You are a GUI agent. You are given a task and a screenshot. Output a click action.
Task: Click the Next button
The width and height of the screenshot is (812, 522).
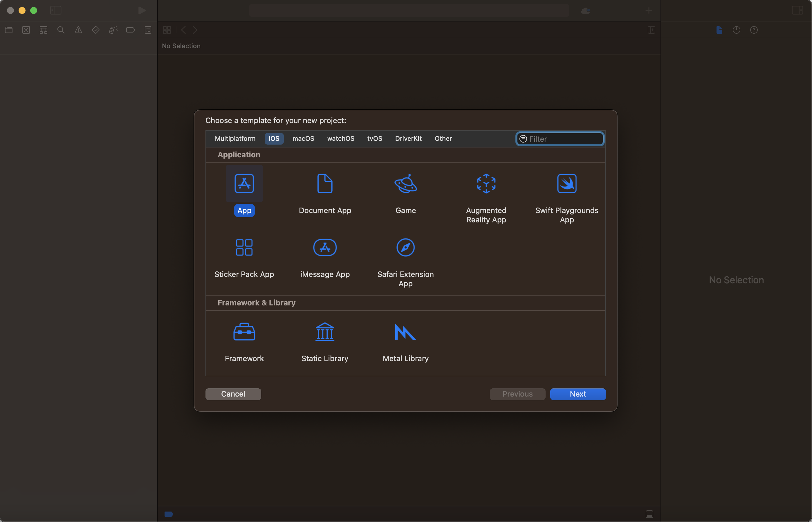(578, 394)
